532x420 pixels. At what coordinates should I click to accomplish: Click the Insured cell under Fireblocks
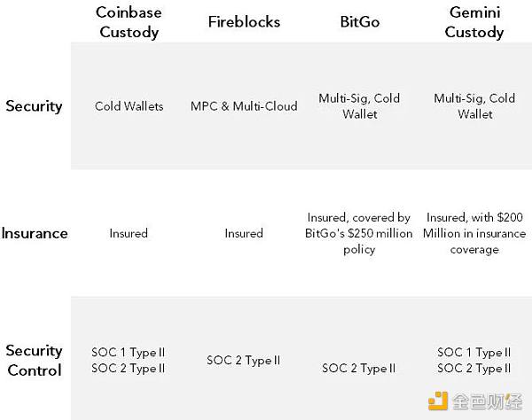click(x=243, y=234)
